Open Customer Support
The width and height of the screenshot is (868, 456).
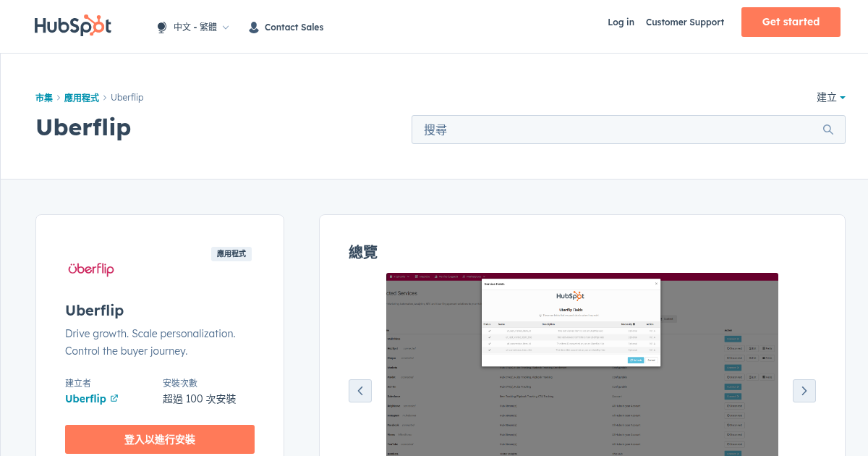pyautogui.click(x=684, y=22)
